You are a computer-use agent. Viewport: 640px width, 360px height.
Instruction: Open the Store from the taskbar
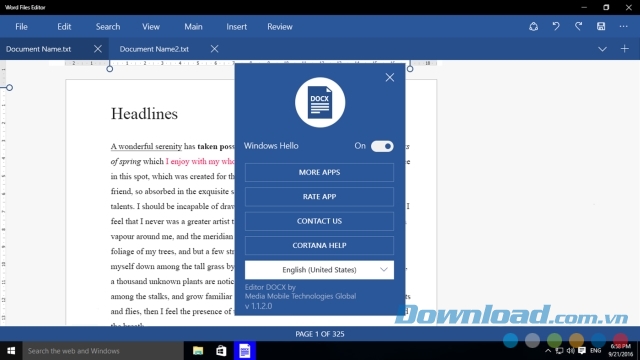(x=221, y=351)
